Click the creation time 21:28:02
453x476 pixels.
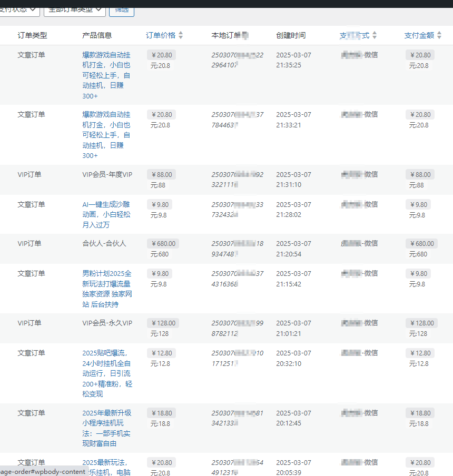[x=289, y=215]
